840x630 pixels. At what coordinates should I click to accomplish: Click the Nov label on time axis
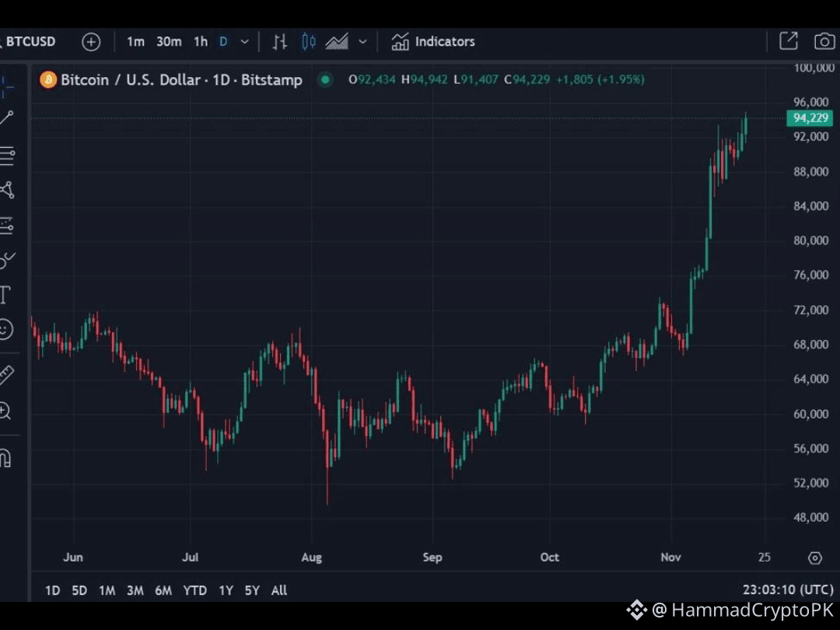point(670,558)
